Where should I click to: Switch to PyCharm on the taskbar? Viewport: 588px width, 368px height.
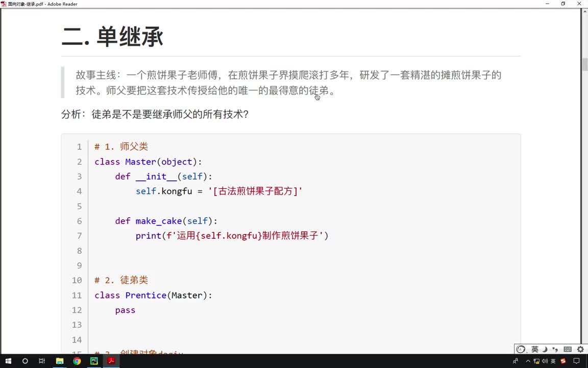(x=94, y=361)
